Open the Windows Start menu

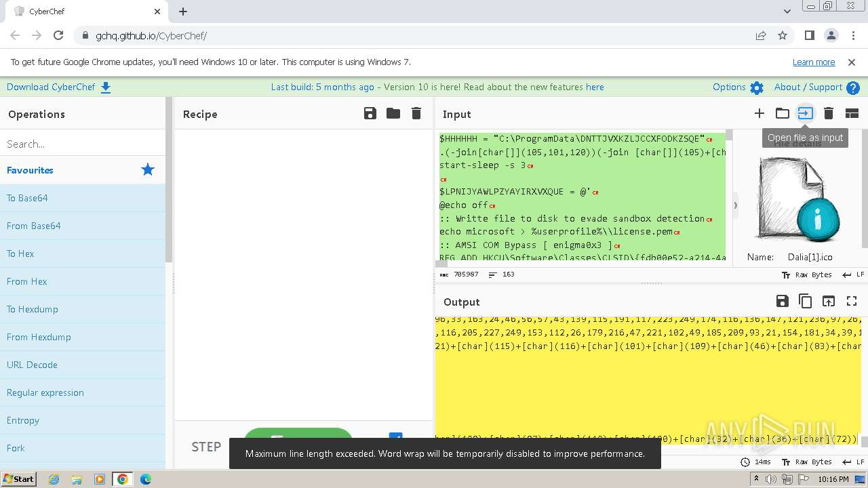[18, 479]
